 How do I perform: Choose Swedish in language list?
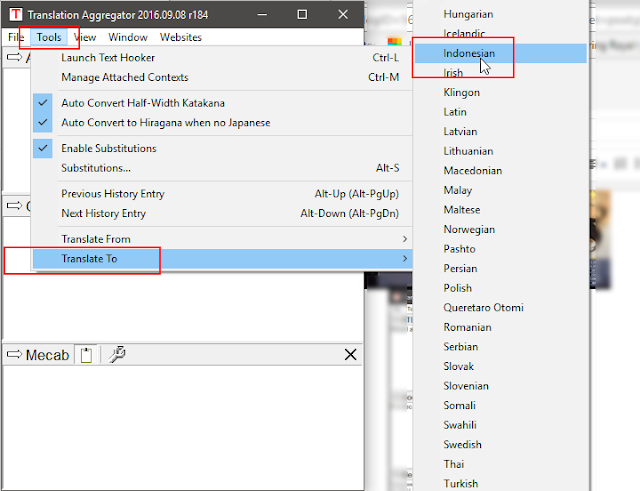tap(501, 445)
